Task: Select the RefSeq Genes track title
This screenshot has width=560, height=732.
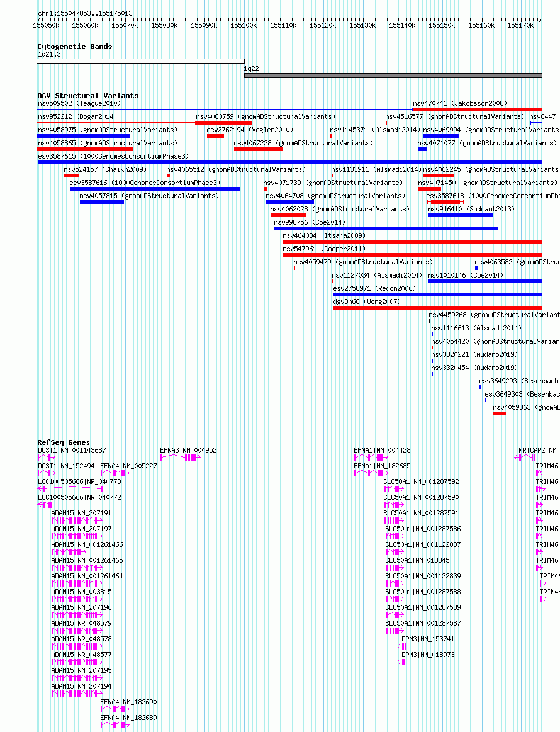Action: (x=64, y=442)
